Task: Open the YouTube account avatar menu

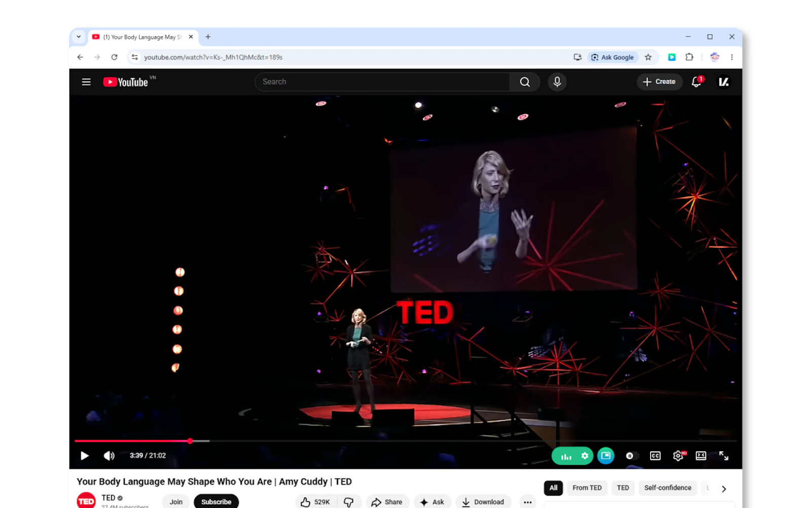Action: click(x=724, y=82)
